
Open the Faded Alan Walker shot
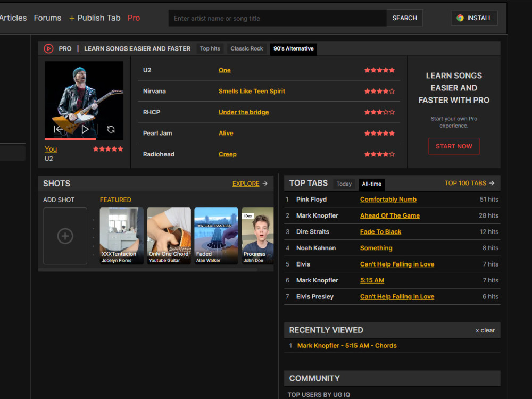coord(216,236)
